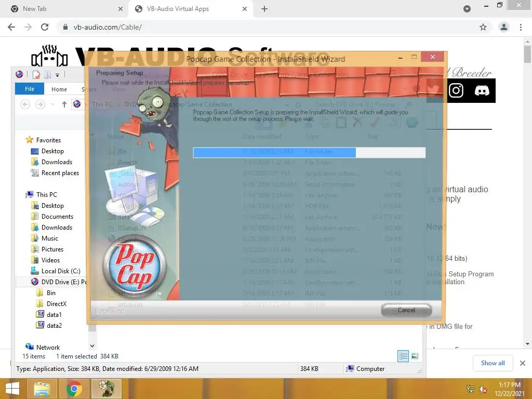Click the installer progress bar
This screenshot has width=532, height=399.
coord(309,153)
